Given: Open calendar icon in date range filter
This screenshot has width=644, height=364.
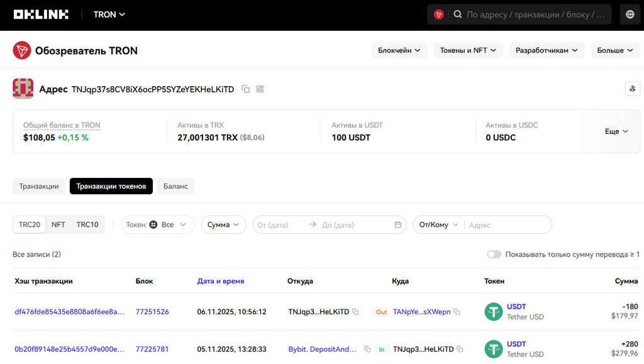Looking at the screenshot, I should click(x=397, y=225).
